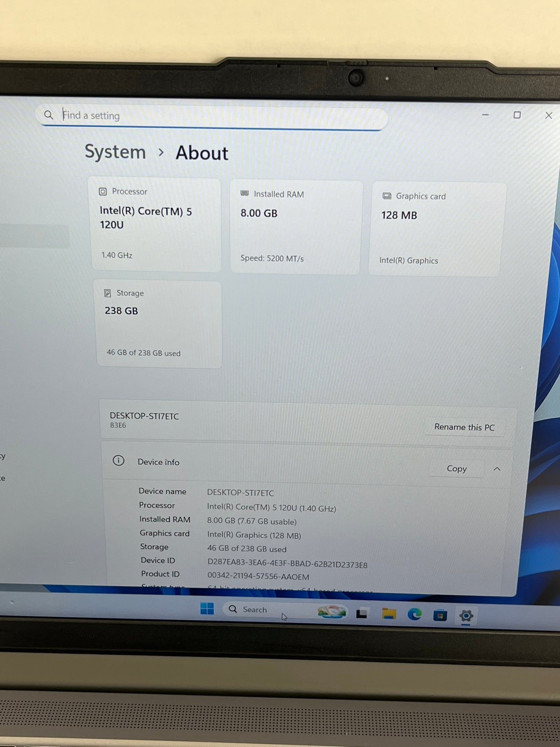The width and height of the screenshot is (560, 747).
Task: Open Microsoft Store from taskbar
Action: [x=440, y=615]
